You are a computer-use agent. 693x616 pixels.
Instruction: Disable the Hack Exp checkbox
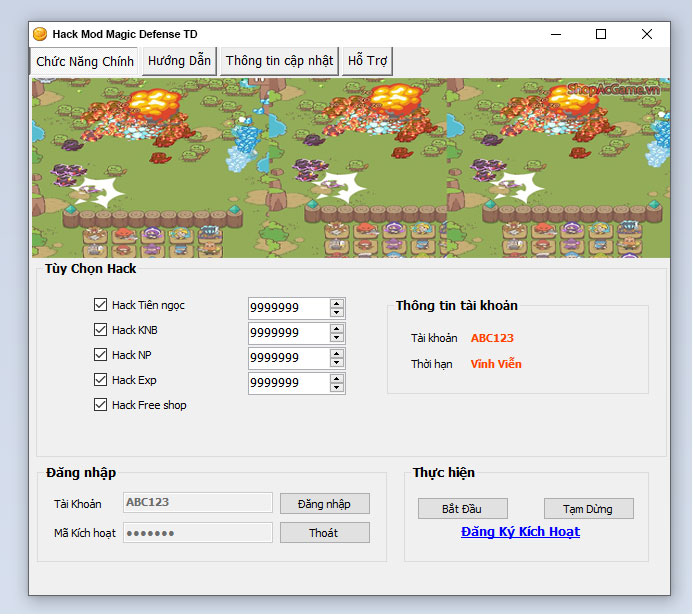point(100,380)
